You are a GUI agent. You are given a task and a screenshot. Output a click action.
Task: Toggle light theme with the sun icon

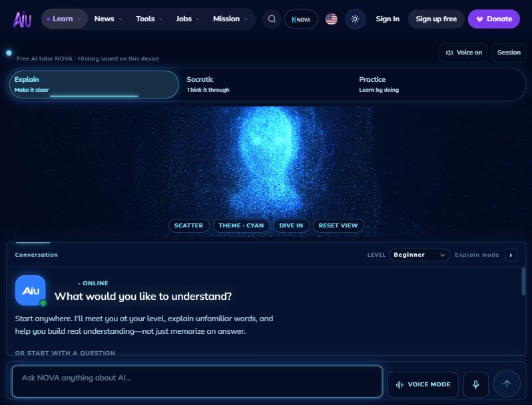(x=355, y=19)
